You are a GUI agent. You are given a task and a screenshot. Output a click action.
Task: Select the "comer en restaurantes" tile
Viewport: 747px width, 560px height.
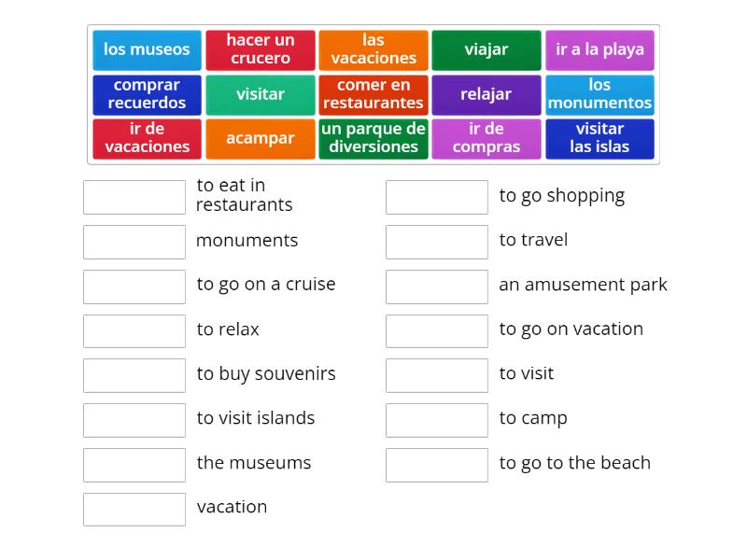[x=373, y=94]
